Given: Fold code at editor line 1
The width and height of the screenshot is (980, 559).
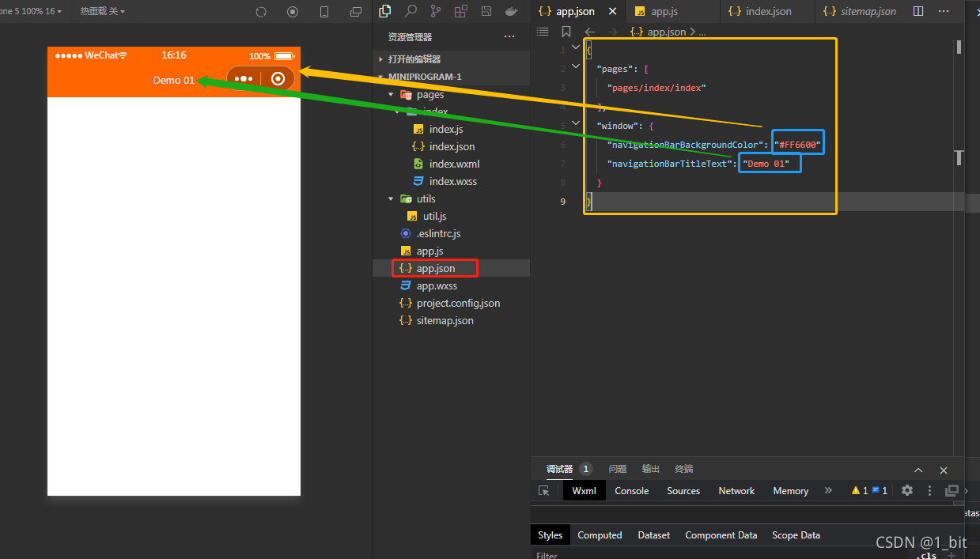Looking at the screenshot, I should pos(576,47).
